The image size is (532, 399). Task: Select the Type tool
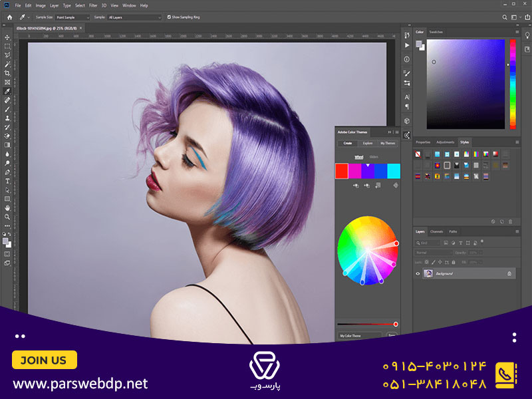(7, 181)
